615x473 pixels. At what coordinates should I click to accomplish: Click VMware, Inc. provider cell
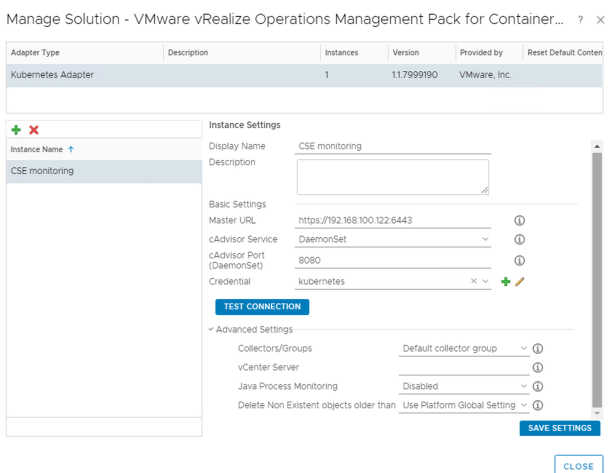pos(485,75)
